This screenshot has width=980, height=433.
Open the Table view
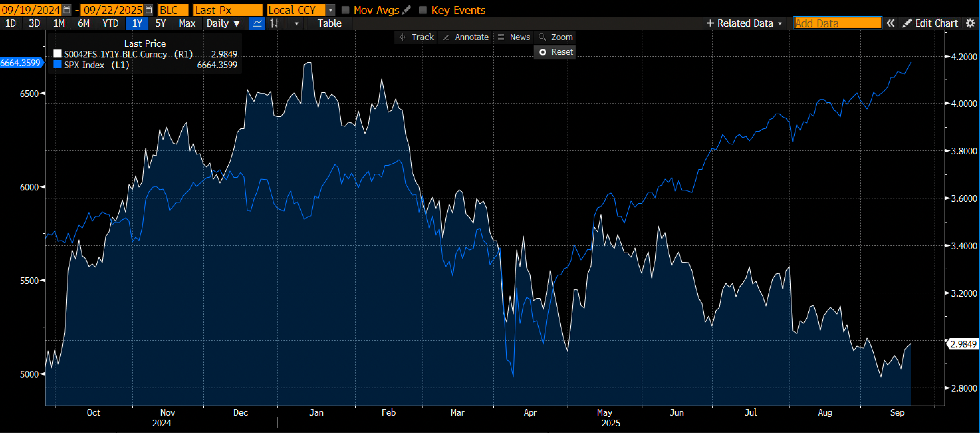tap(330, 23)
